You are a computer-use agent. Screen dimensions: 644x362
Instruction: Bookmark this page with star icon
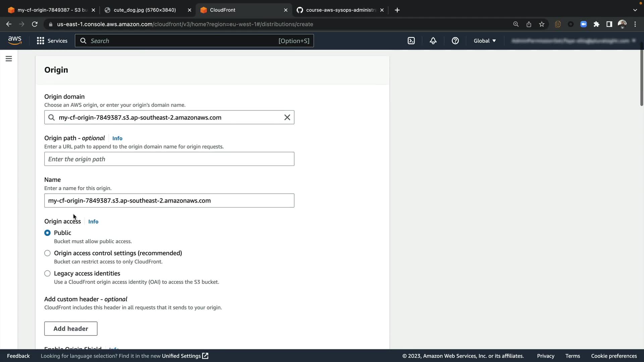[x=542, y=24]
